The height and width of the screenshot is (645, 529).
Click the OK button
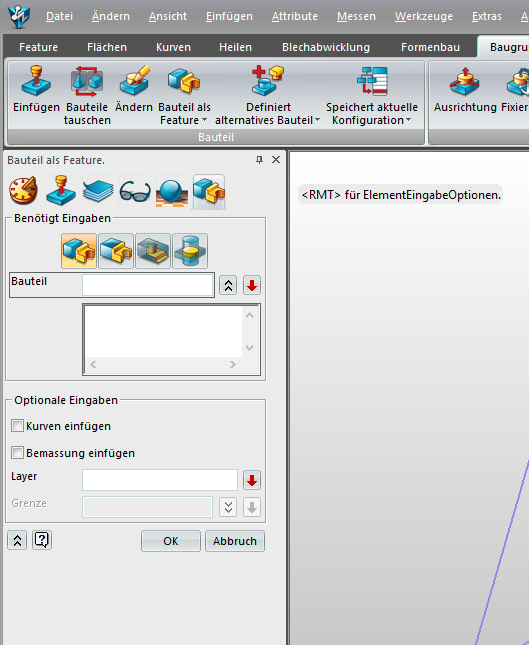pos(171,541)
